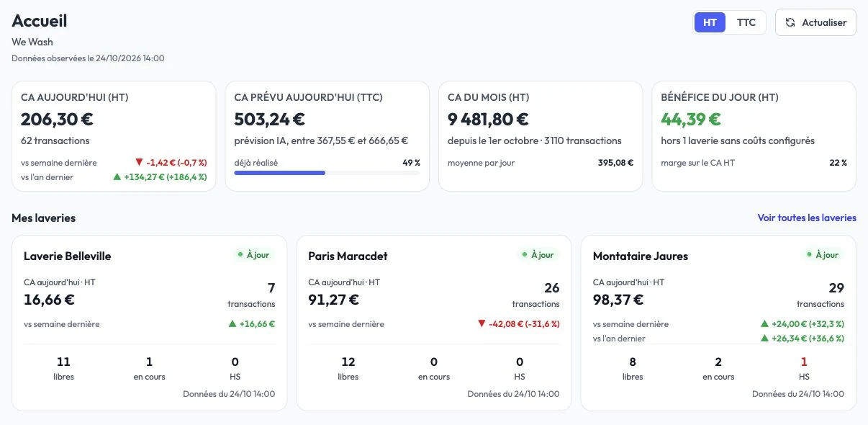
Task: Click the 'We Wash' company name
Action: [32, 42]
